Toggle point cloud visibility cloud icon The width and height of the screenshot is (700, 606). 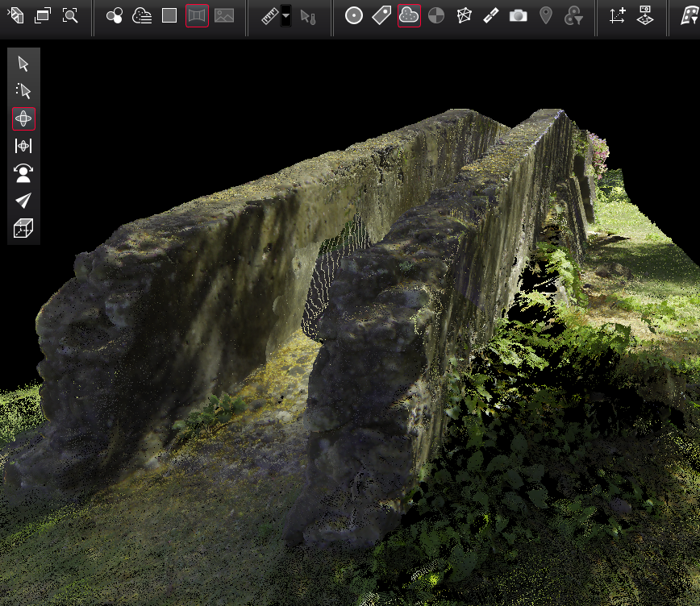coord(409,16)
